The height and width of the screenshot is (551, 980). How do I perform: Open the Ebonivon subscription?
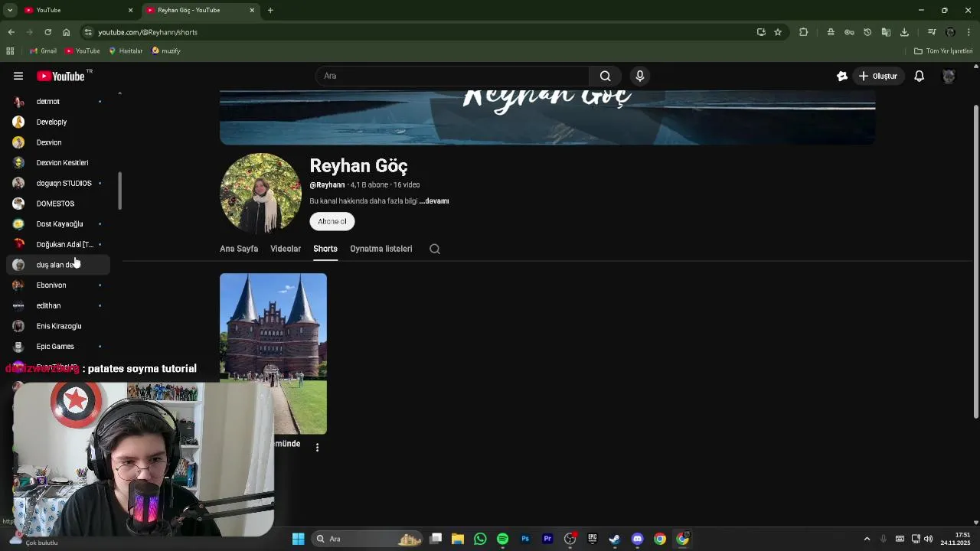[57, 285]
